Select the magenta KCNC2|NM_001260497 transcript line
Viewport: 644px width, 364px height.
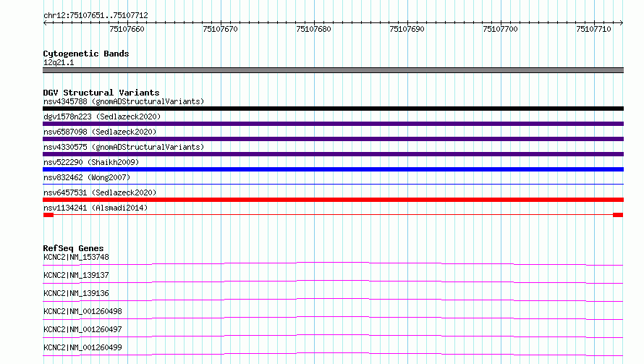333,336
